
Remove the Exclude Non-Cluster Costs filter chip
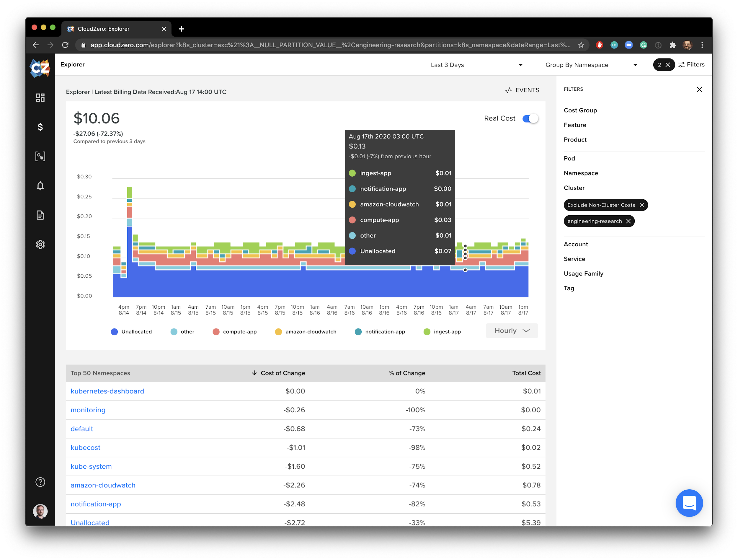pos(642,205)
